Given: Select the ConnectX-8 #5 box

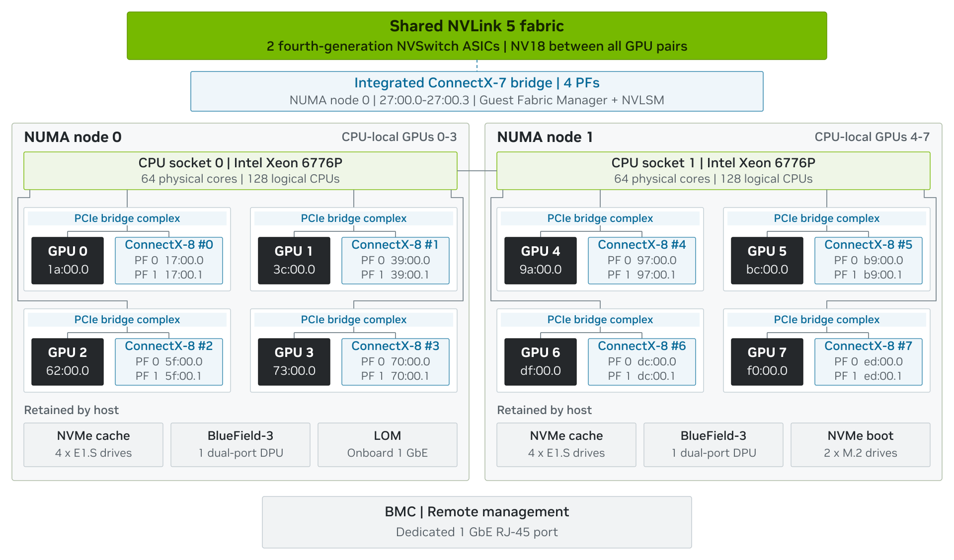Looking at the screenshot, I should click(869, 261).
